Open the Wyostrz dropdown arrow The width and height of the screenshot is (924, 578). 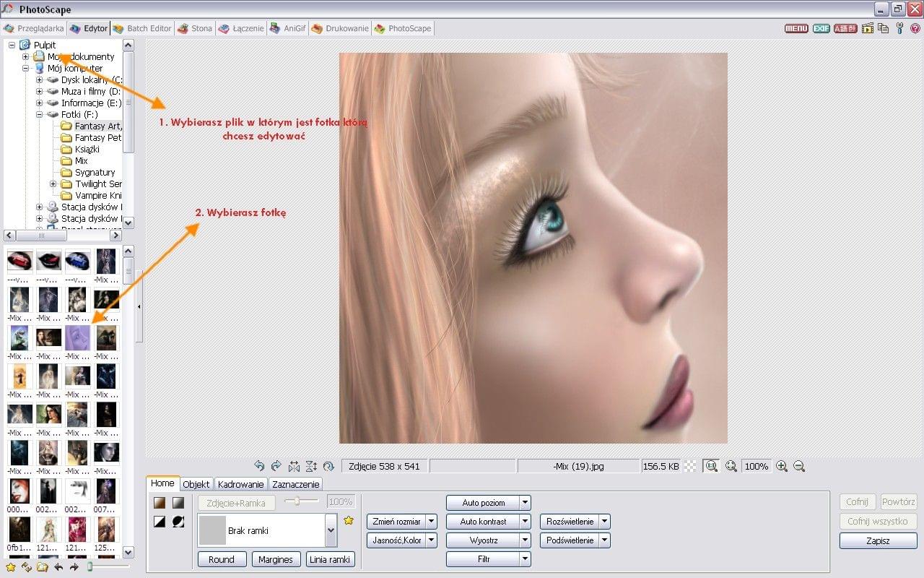tap(526, 540)
